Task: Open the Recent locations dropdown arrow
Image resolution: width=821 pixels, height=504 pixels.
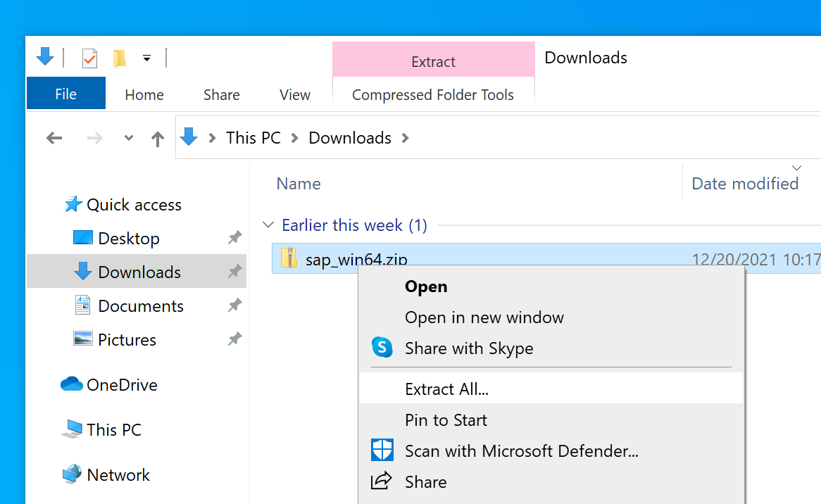Action: (x=128, y=138)
